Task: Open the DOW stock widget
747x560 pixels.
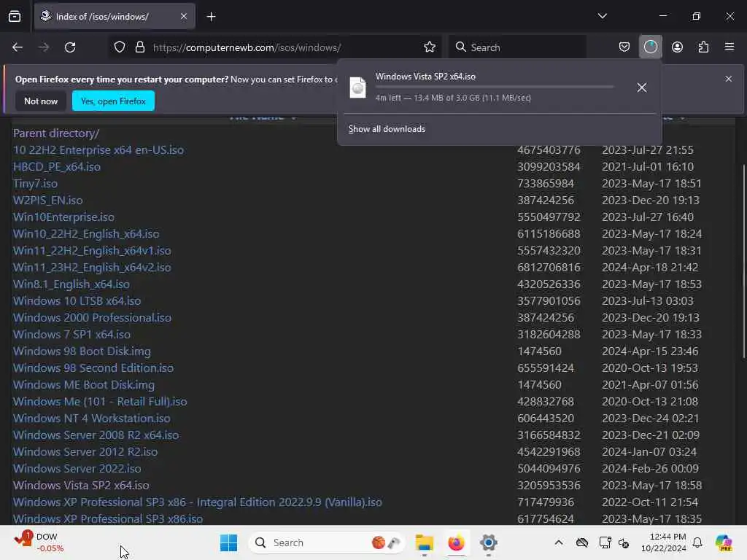Action: coord(39,542)
